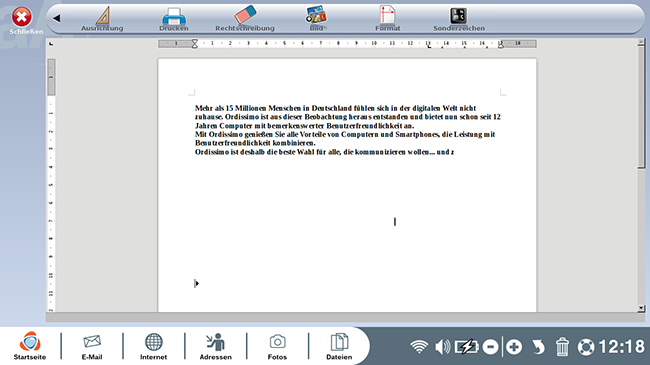650x365 pixels.
Task: Open Sonderzeichen special characters
Action: point(459,19)
